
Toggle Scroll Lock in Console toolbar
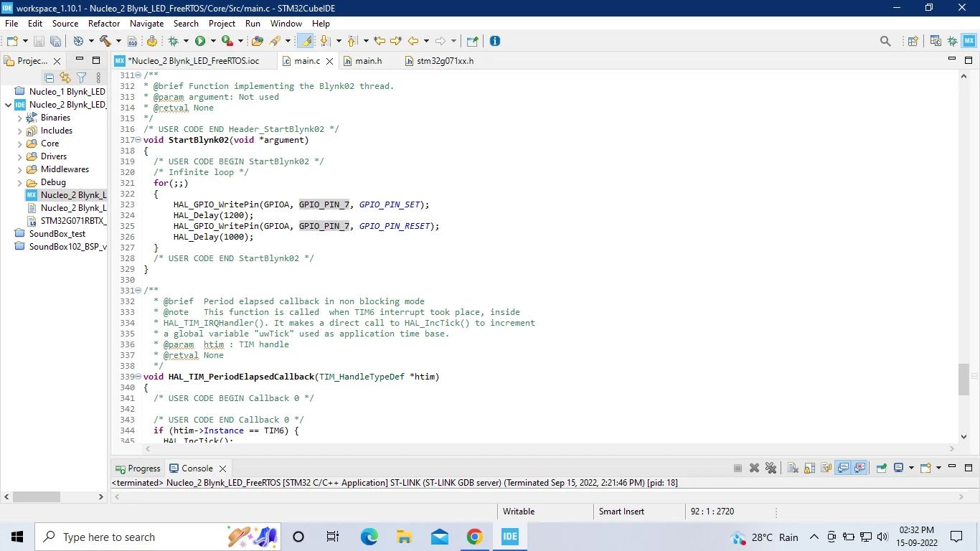pyautogui.click(x=809, y=468)
